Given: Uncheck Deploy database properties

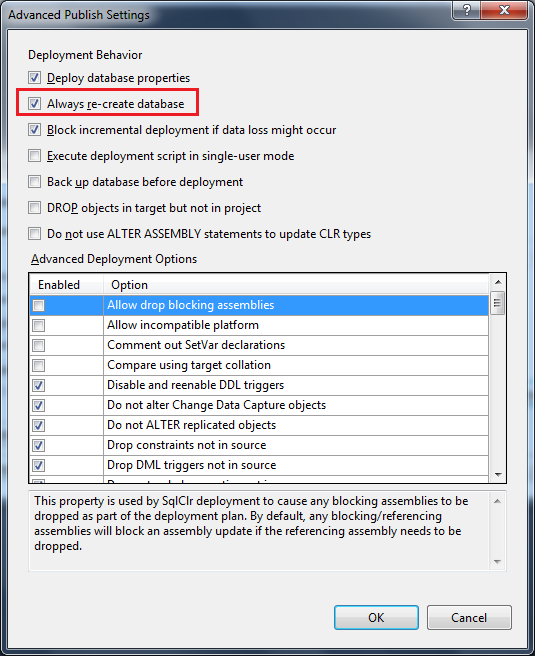Looking at the screenshot, I should (34, 77).
